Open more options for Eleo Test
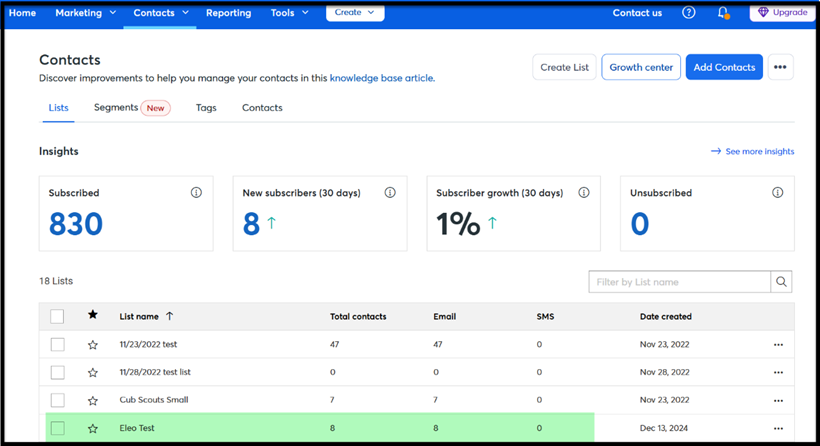This screenshot has width=820, height=446. point(778,428)
